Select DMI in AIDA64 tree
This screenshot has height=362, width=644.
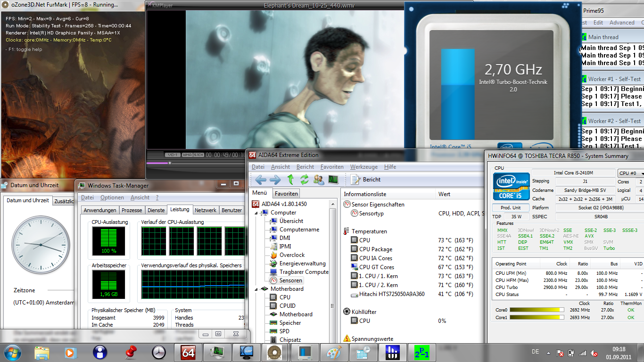pos(285,238)
